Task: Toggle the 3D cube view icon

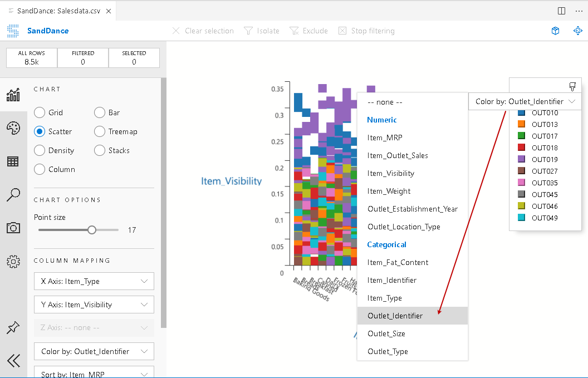Action: click(x=555, y=31)
